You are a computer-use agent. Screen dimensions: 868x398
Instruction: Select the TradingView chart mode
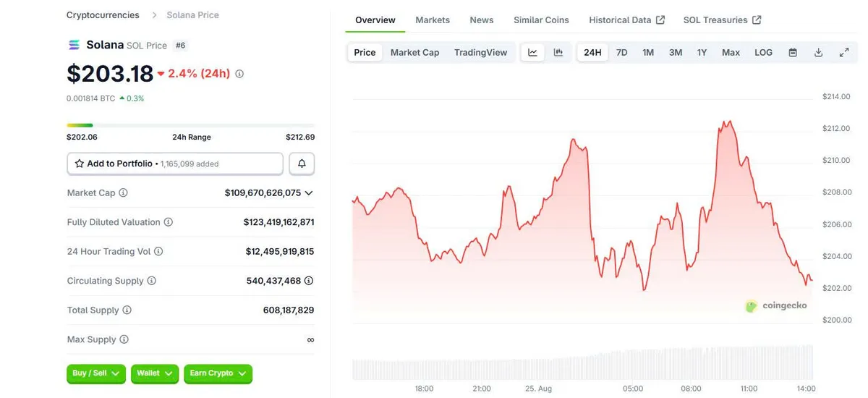[480, 52]
